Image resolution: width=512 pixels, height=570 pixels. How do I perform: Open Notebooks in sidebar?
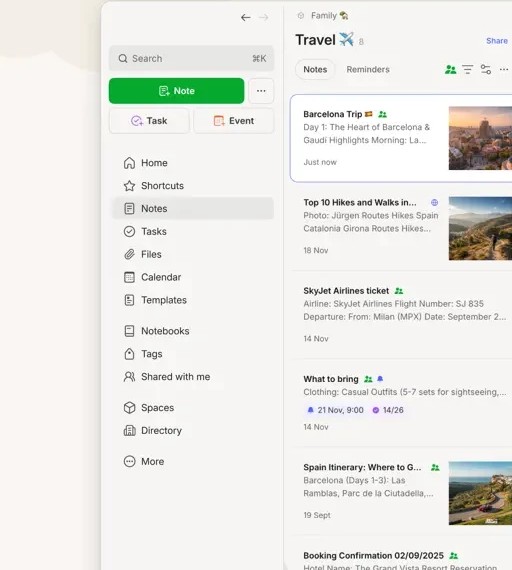[193, 331]
